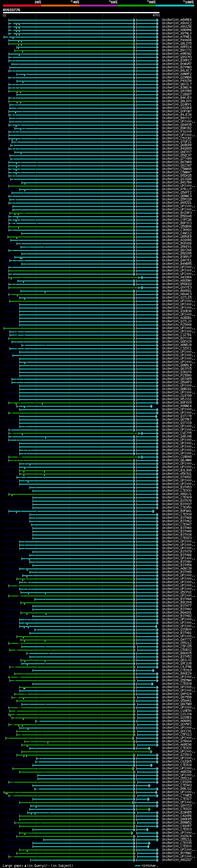The image size is (197, 868).
Task: Select the UniRef100_B9F6V9 label
Action: click(177, 402)
